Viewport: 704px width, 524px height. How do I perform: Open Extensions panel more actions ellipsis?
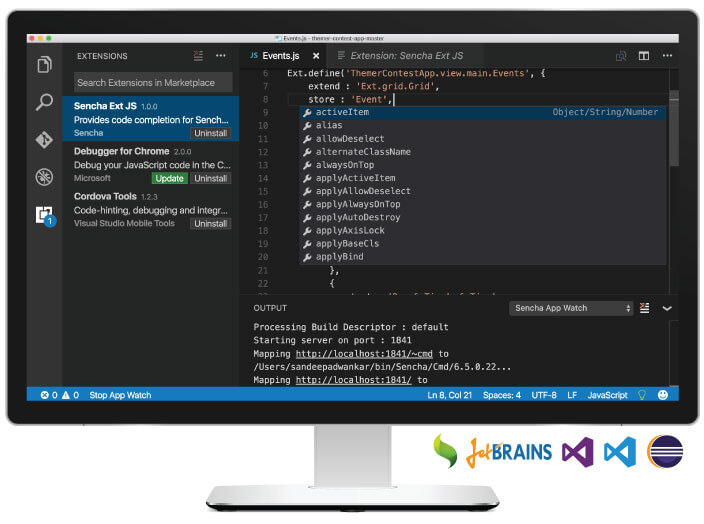pos(220,56)
